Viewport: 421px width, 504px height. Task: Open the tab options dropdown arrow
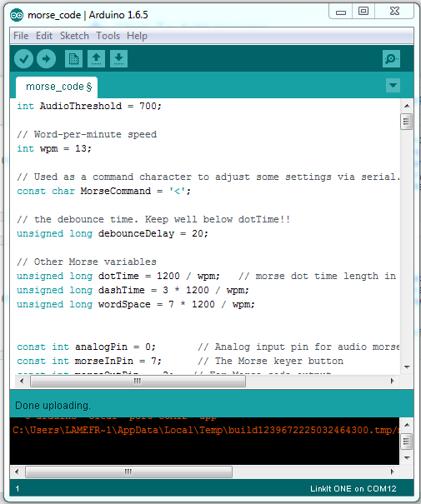click(x=393, y=86)
